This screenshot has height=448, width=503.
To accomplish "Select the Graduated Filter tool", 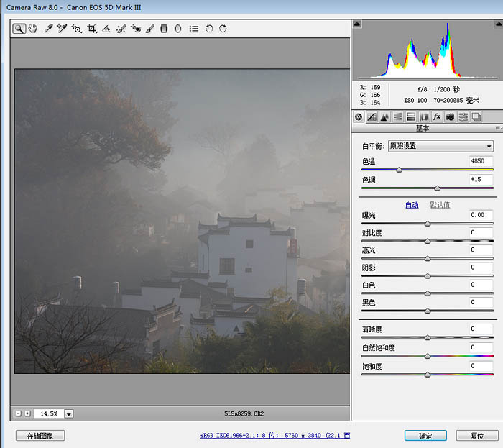I will tap(165, 29).
